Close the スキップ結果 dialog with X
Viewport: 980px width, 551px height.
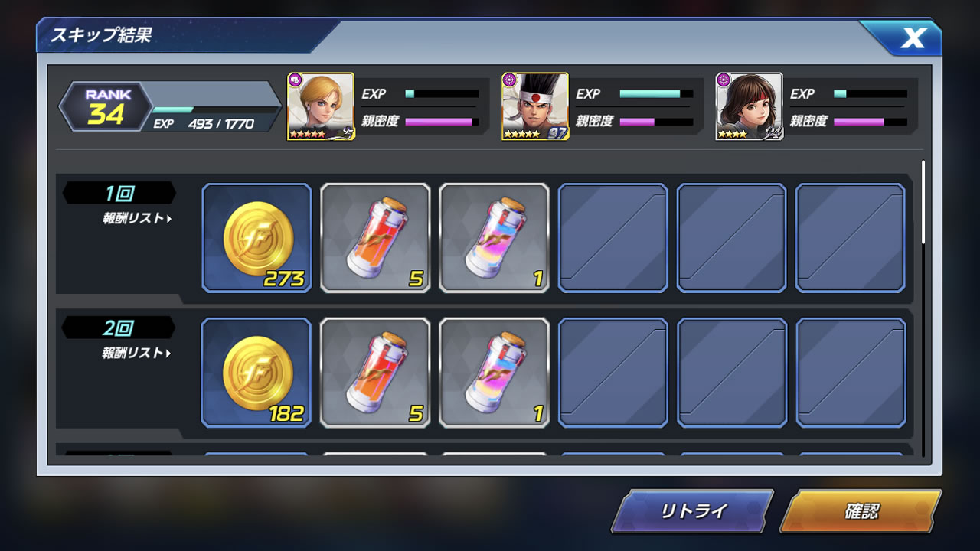(x=911, y=37)
